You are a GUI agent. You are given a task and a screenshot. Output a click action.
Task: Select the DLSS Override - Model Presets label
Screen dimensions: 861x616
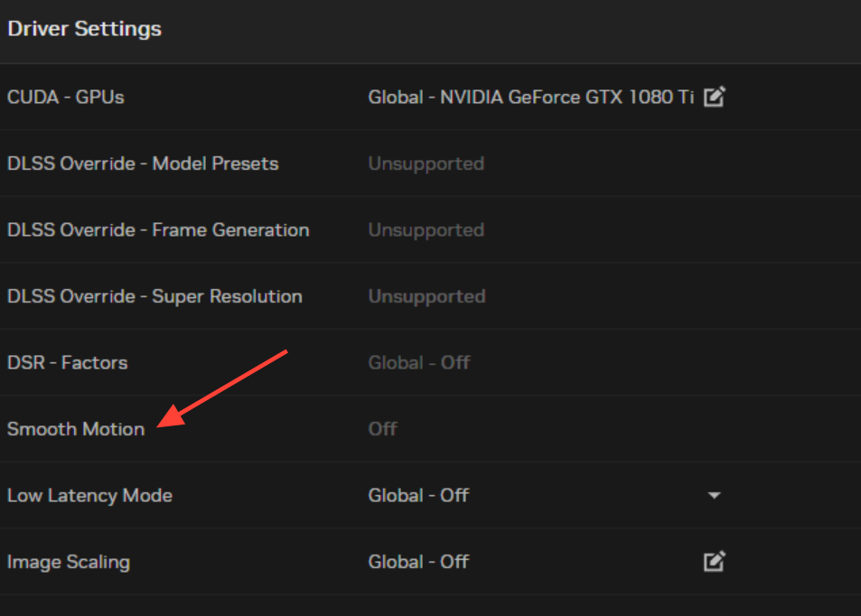coord(143,163)
